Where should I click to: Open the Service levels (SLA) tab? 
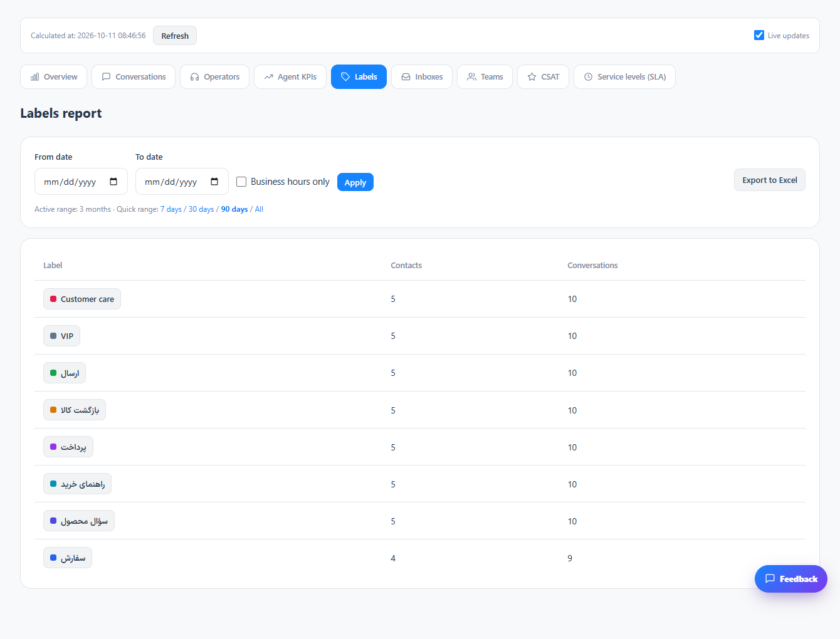625,77
